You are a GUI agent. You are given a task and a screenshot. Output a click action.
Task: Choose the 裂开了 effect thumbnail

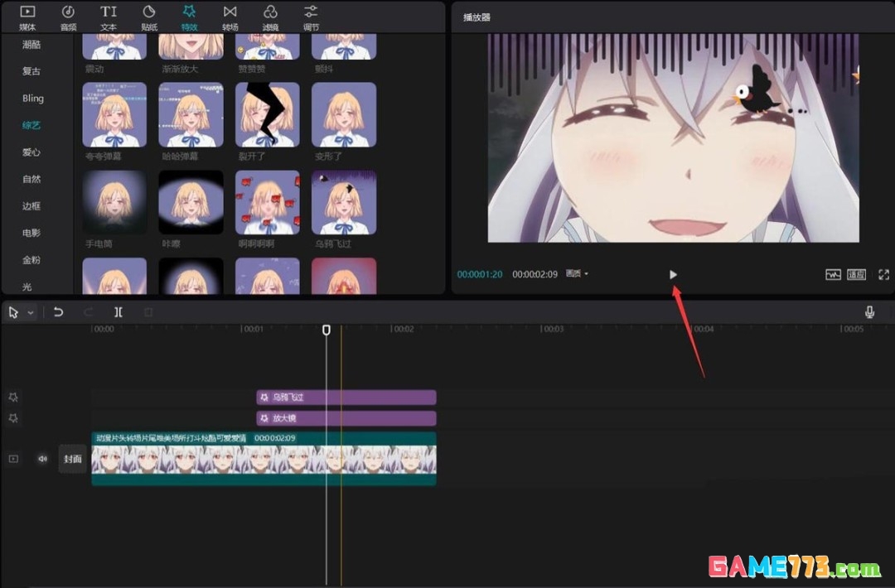[x=267, y=115]
